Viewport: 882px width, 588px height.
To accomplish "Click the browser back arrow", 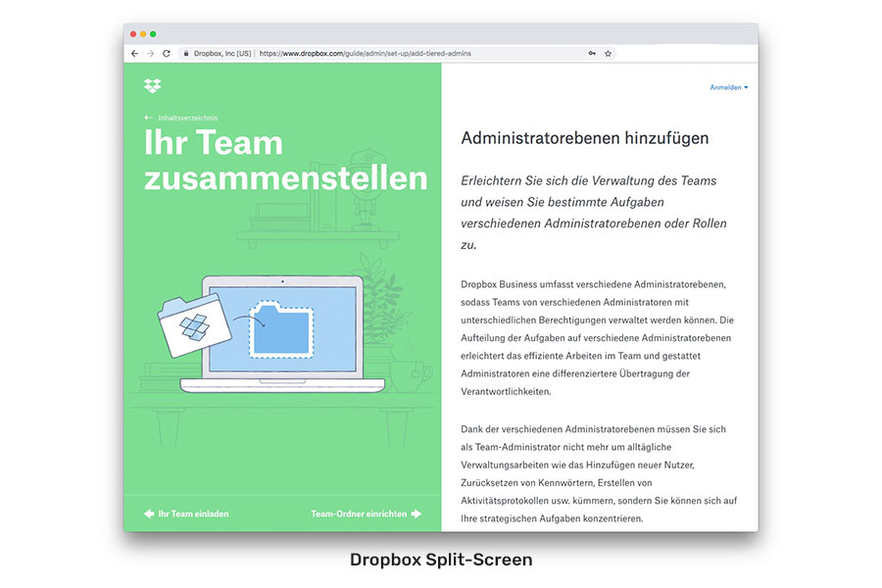I will (x=134, y=54).
